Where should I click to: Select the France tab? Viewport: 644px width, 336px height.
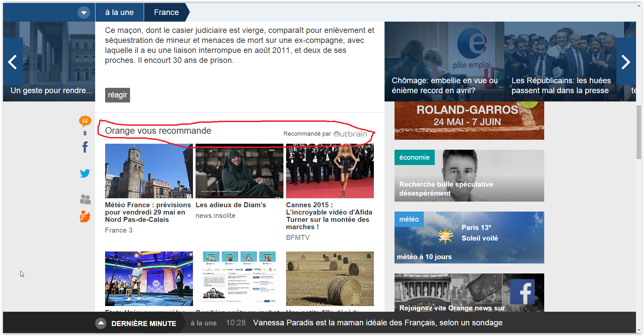click(166, 12)
